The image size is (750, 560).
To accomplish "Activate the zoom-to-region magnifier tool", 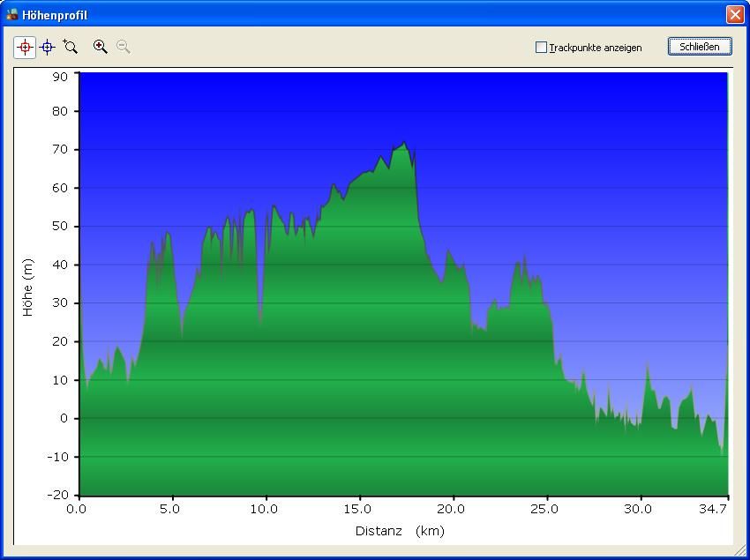I will point(71,48).
